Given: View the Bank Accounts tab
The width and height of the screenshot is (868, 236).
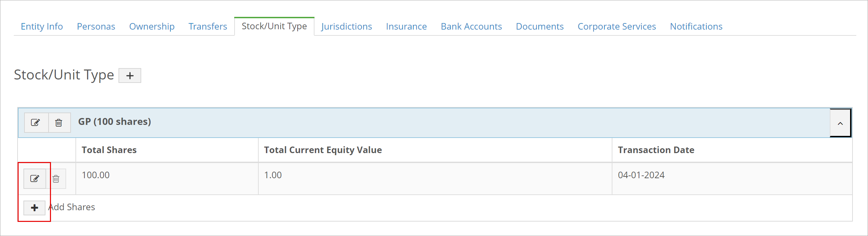Looking at the screenshot, I should click(471, 26).
